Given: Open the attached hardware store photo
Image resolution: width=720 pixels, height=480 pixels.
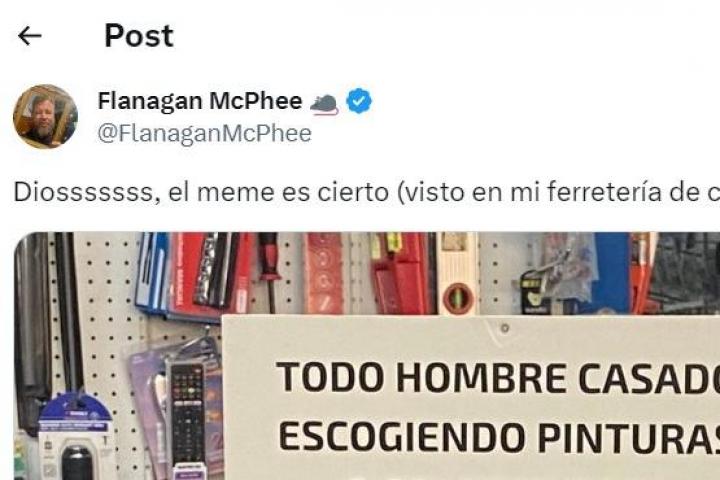Looking at the screenshot, I should [x=367, y=356].
